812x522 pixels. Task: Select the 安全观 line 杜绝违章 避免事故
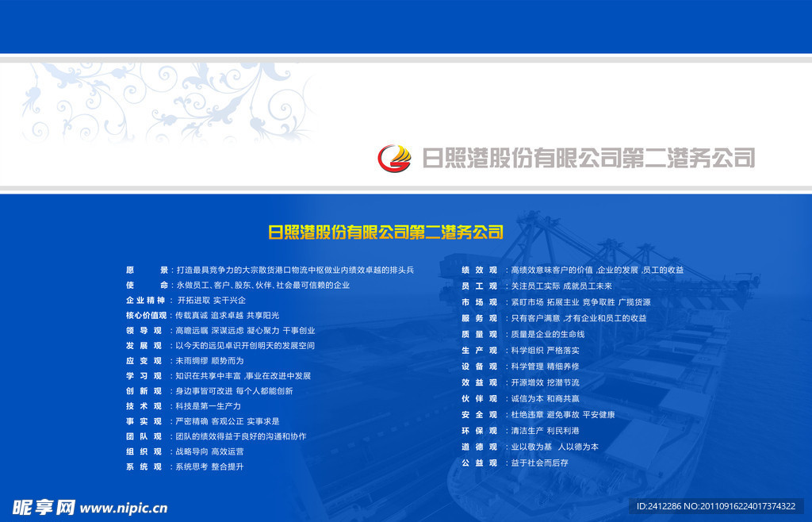(x=538, y=414)
